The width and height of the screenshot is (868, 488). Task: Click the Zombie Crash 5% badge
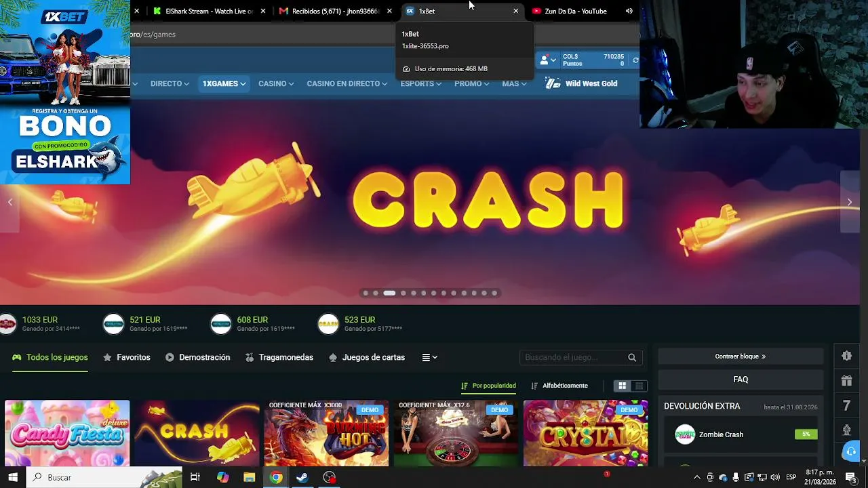(x=806, y=434)
